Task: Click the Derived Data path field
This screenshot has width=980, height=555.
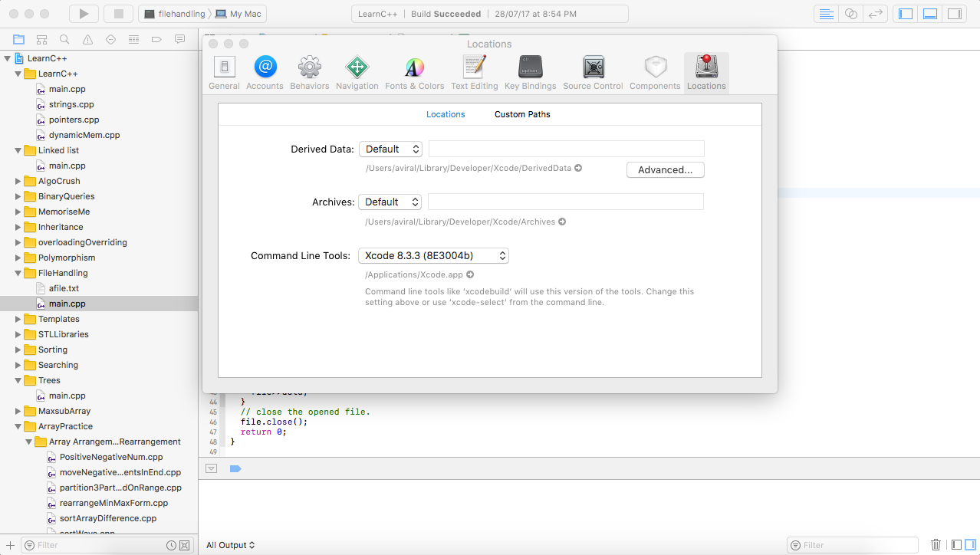Action: [x=567, y=149]
